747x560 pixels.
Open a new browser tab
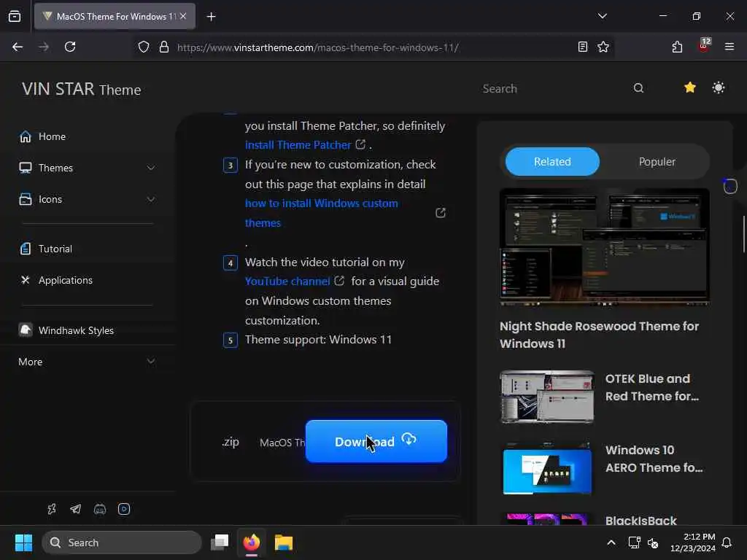pos(211,17)
